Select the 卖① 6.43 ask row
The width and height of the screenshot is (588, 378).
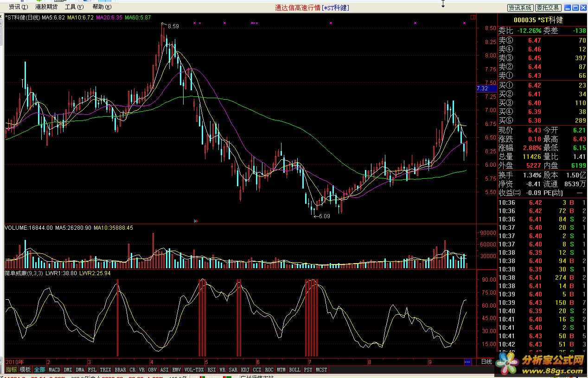pyautogui.click(x=542, y=76)
